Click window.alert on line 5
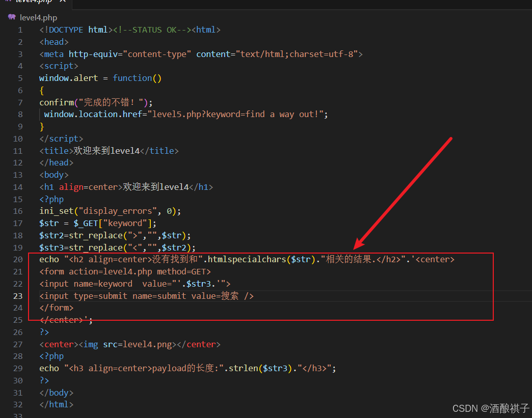Screen dimensions: 532x418 point(68,78)
